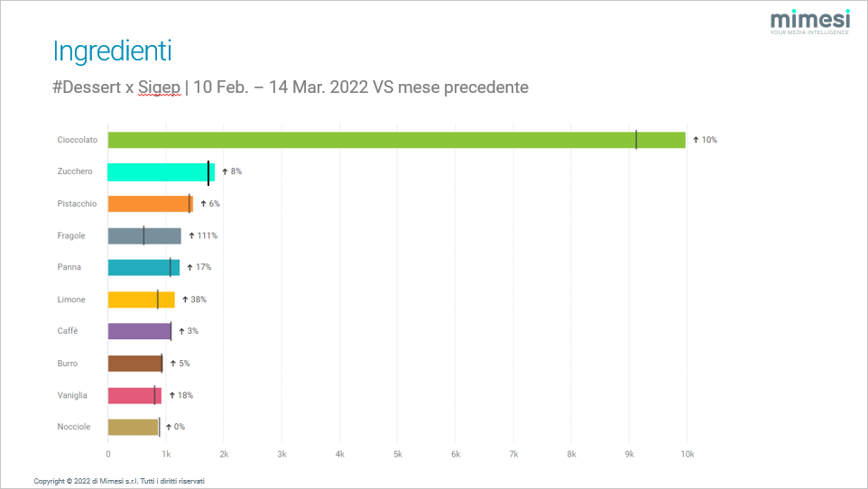This screenshot has width=868, height=489.
Task: Select the green Cioccolato bar
Action: pos(396,140)
